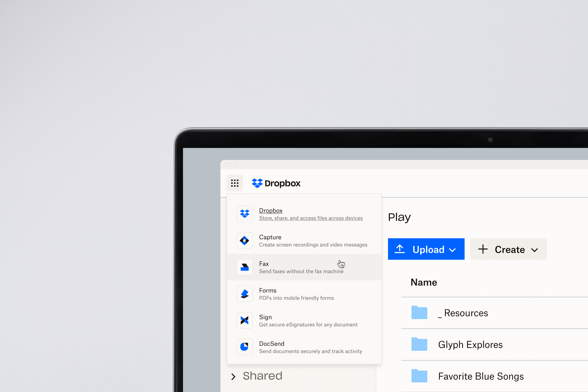Click the Fax app icon
The width and height of the screenshot is (588, 392).
[245, 267]
